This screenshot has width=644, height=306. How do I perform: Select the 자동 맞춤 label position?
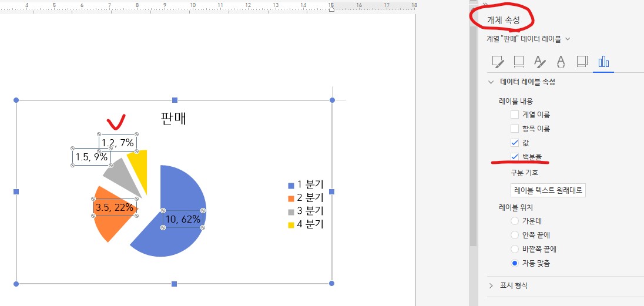tap(515, 263)
